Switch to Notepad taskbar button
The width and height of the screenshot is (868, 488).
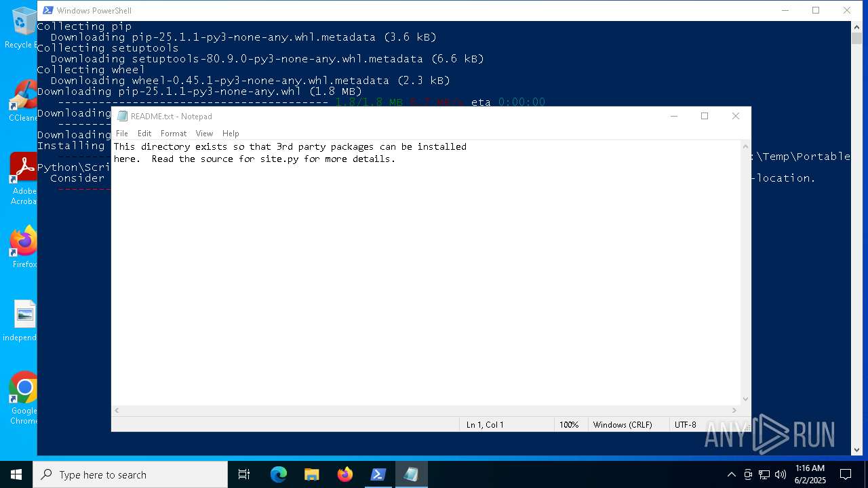pos(411,474)
